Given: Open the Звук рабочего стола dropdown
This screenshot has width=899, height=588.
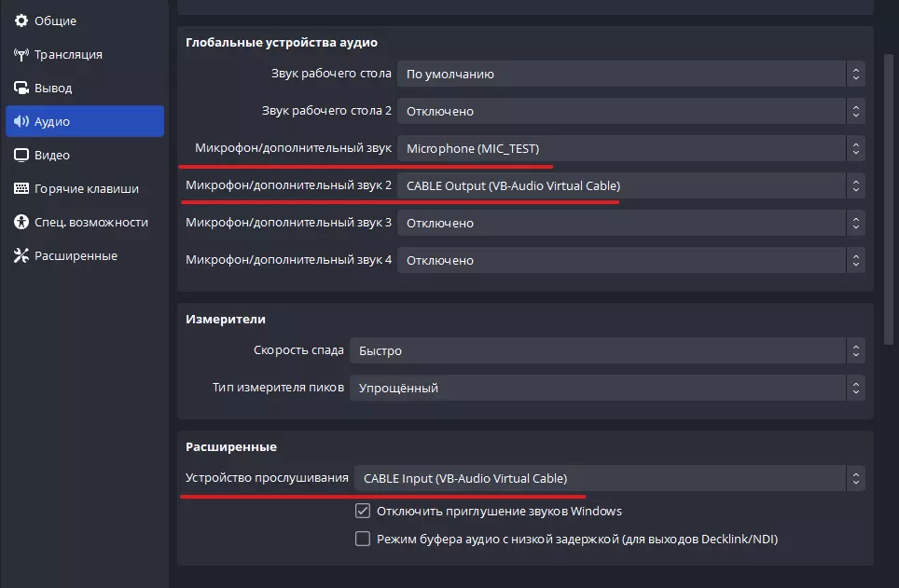Looking at the screenshot, I should 630,74.
